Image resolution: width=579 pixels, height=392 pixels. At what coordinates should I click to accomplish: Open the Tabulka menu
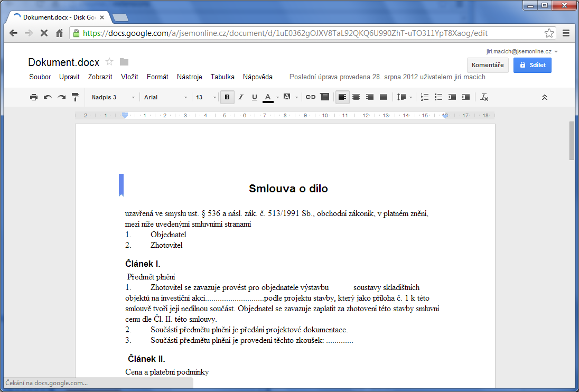222,77
